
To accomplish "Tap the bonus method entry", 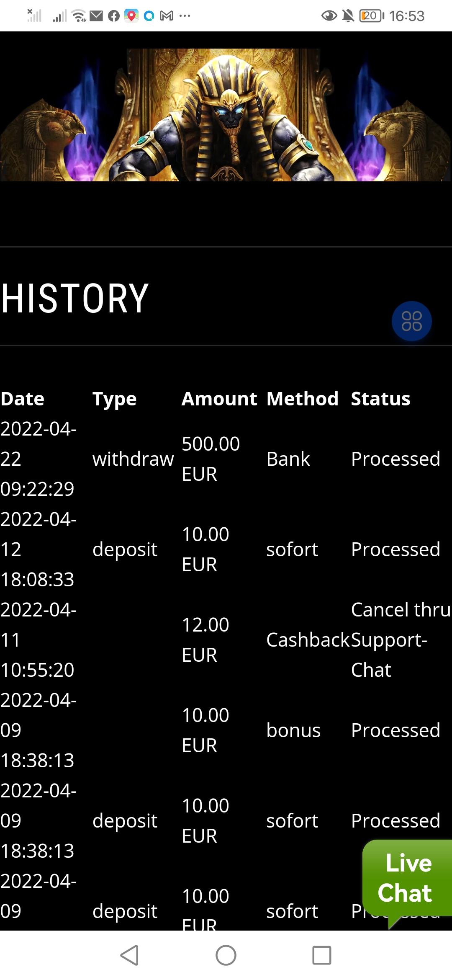I will coord(293,730).
